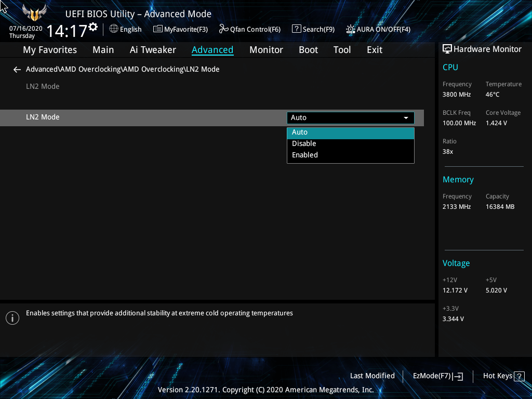Click the Hot Keys question mark icon
Screen dimensions: 532x399
point(519,376)
